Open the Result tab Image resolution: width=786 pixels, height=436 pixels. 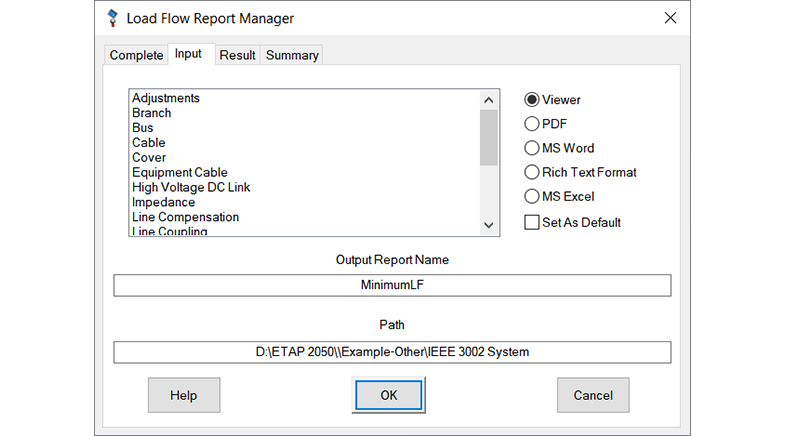[x=237, y=55]
